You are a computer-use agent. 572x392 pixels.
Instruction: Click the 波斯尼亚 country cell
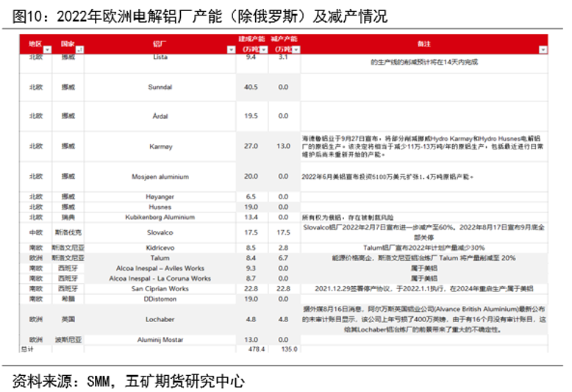(x=68, y=340)
